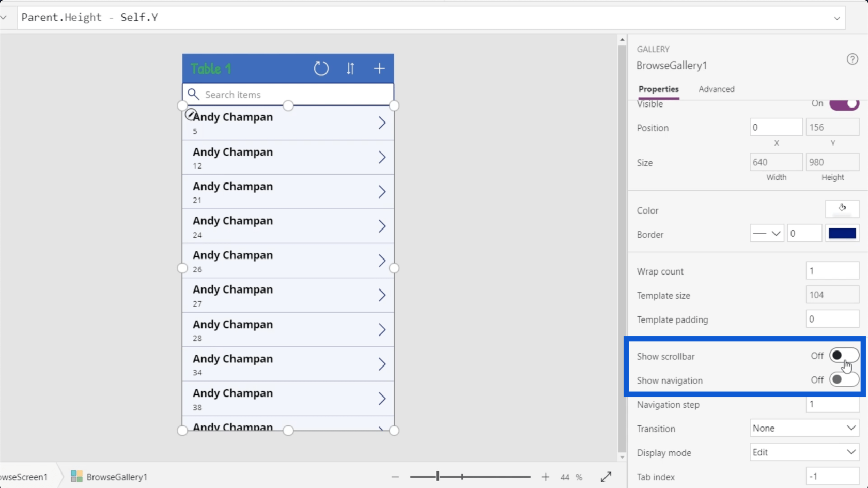Open help question mark icon in Gallery pane

[853, 59]
